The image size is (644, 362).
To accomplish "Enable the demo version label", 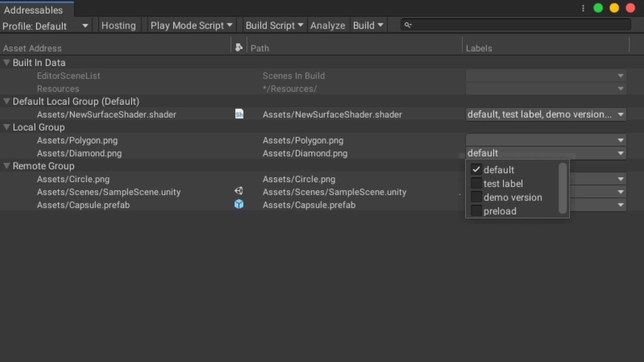I will point(476,197).
